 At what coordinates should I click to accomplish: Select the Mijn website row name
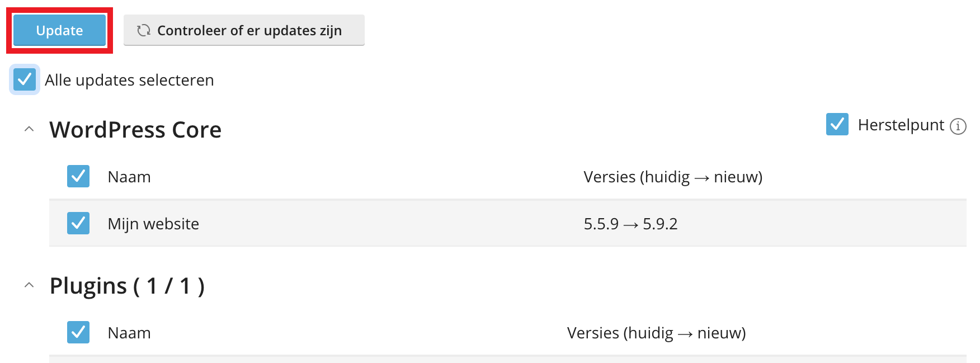[x=153, y=224]
